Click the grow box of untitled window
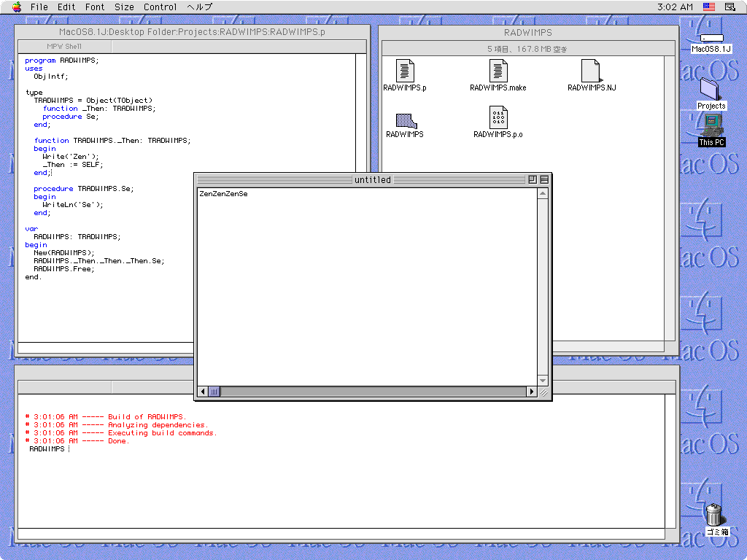This screenshot has height=560, width=747. click(543, 392)
